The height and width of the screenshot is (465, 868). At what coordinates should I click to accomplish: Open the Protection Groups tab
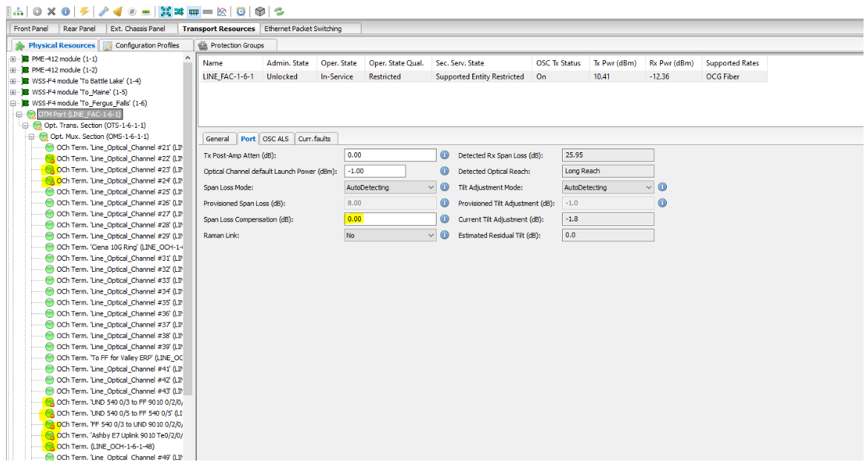[x=236, y=45]
